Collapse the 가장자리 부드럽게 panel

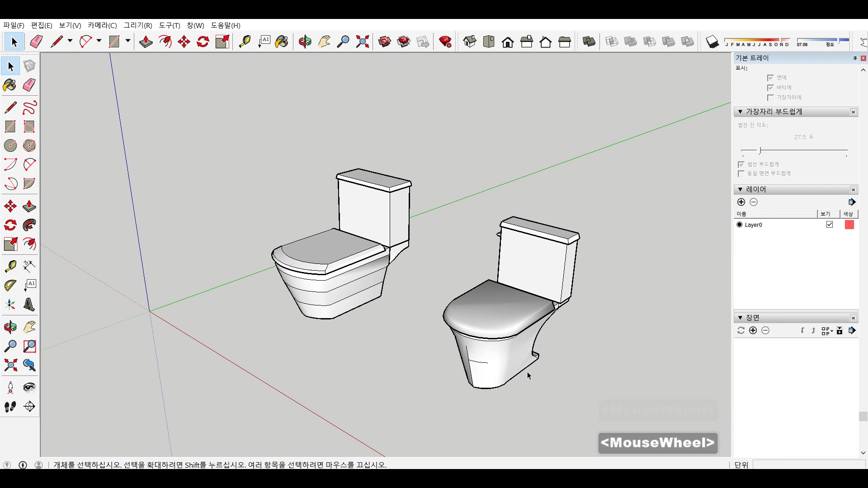pos(740,112)
